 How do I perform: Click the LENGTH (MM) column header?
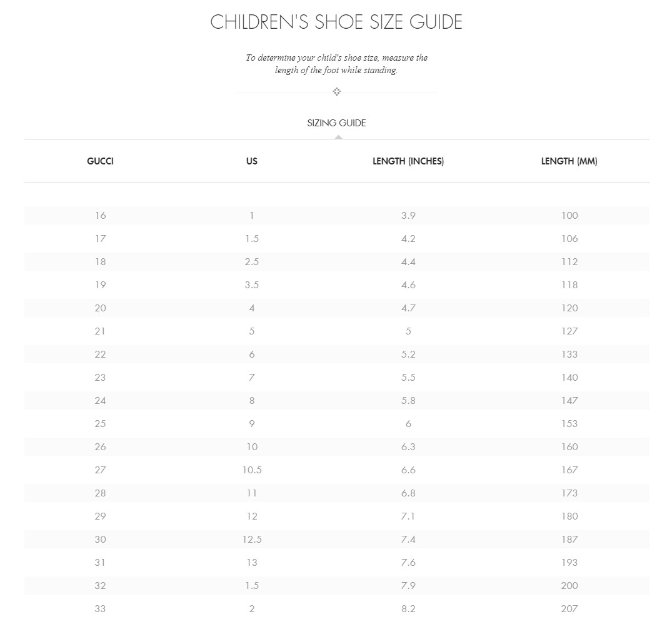(x=569, y=161)
